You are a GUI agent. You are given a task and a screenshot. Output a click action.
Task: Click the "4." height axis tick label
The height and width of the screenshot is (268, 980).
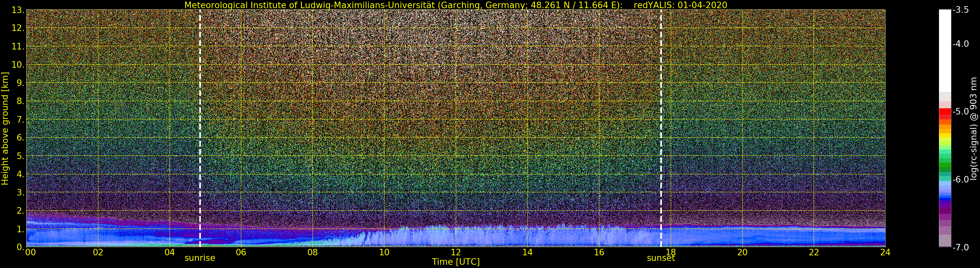[x=21, y=174]
